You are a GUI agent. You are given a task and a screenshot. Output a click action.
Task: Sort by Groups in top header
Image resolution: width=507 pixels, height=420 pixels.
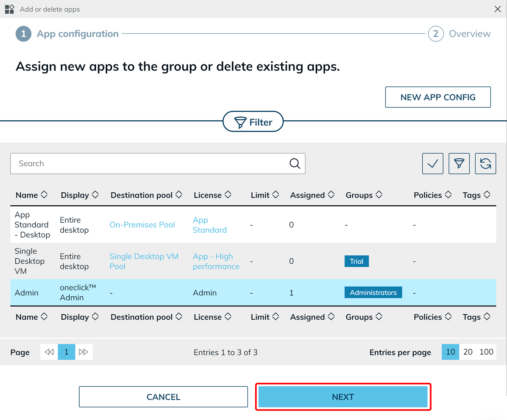point(364,195)
